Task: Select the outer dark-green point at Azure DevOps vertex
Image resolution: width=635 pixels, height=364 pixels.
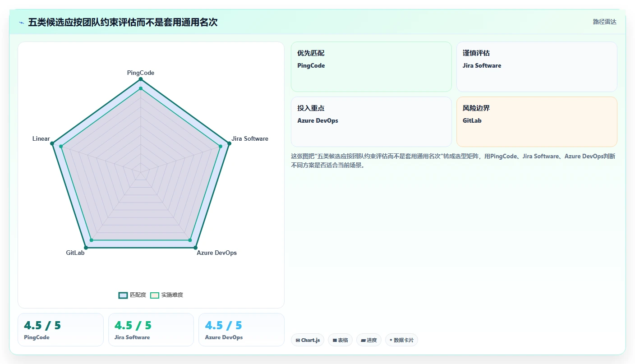Action: [x=195, y=248]
